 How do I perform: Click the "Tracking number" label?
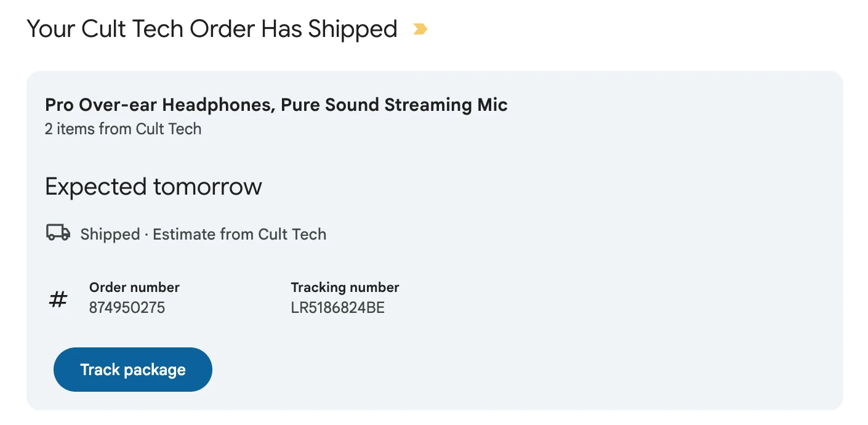point(345,287)
